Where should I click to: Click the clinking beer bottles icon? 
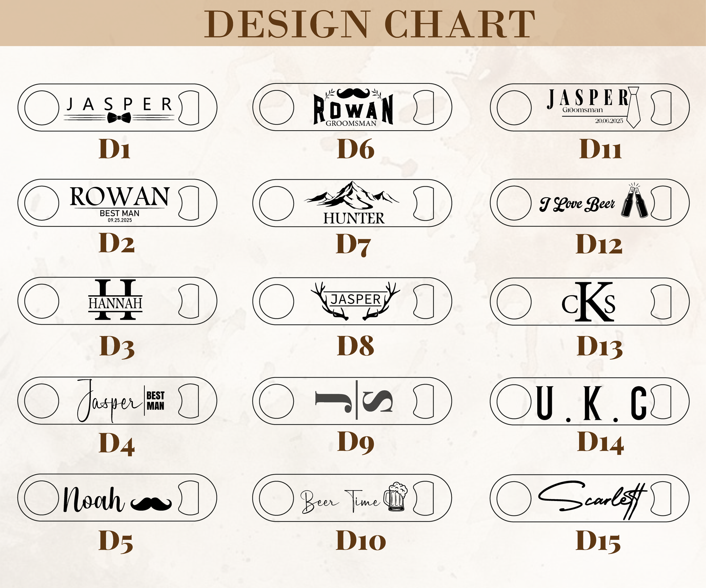pos(634,201)
